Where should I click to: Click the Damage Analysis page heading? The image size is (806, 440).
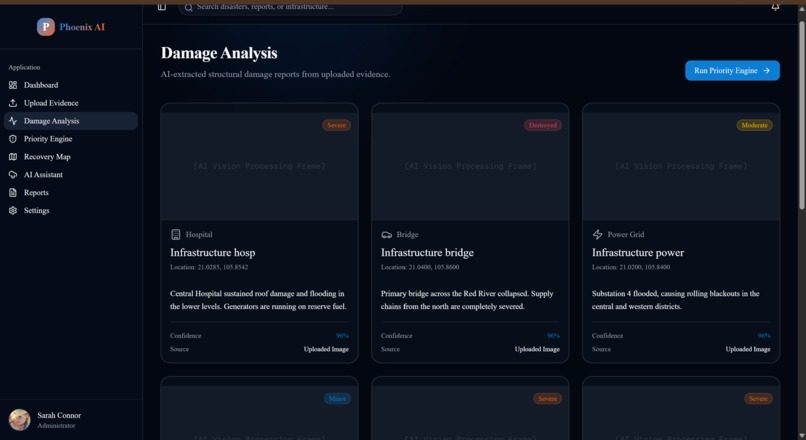tap(219, 53)
